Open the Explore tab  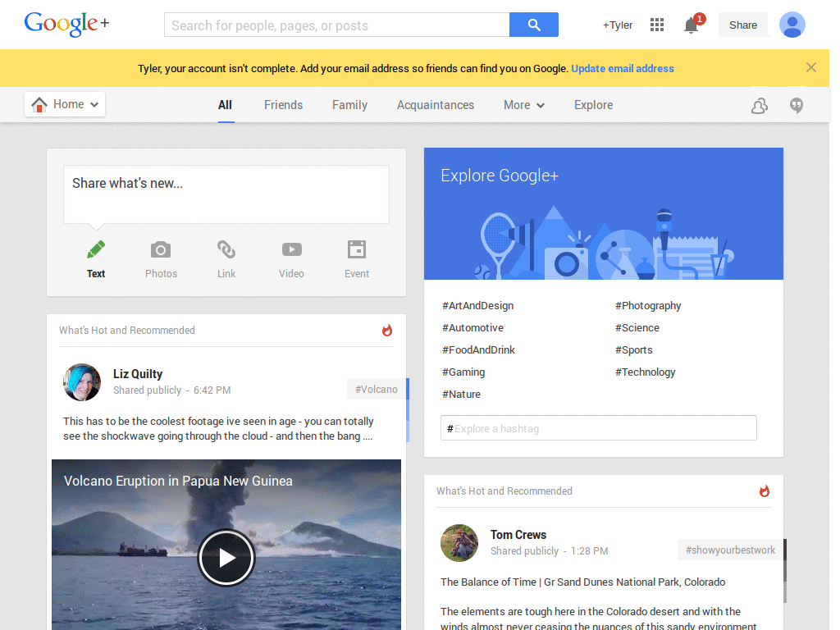[594, 105]
